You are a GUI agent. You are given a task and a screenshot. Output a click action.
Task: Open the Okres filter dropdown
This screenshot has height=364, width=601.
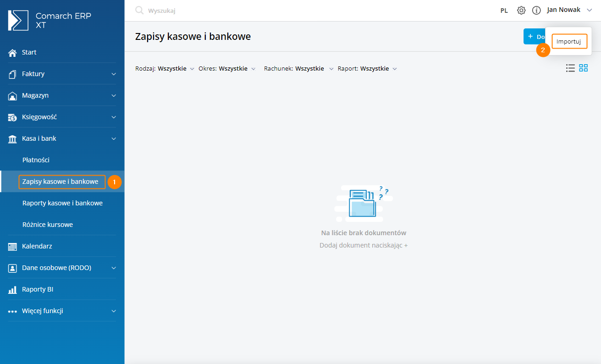(227, 69)
